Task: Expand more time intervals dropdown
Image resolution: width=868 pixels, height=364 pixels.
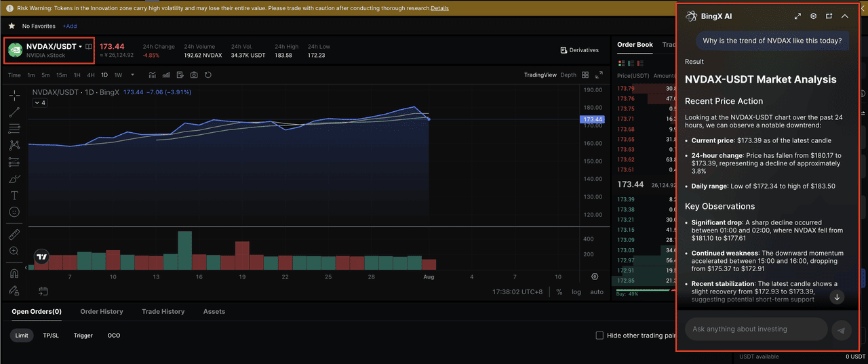Action: 133,75
